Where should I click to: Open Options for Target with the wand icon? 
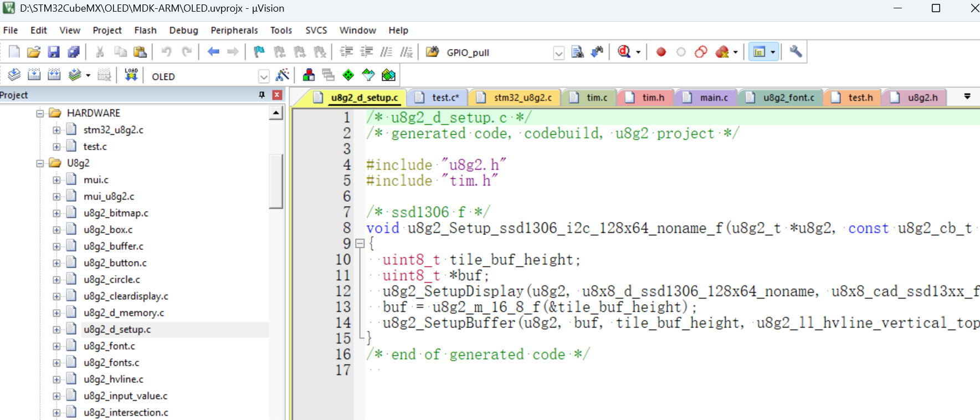[x=283, y=75]
